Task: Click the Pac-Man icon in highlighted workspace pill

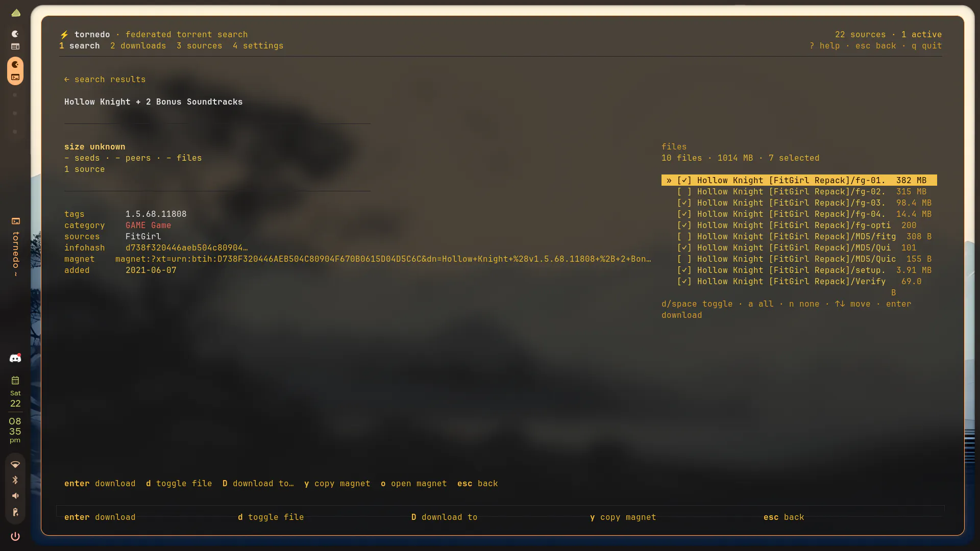Action: (15, 64)
